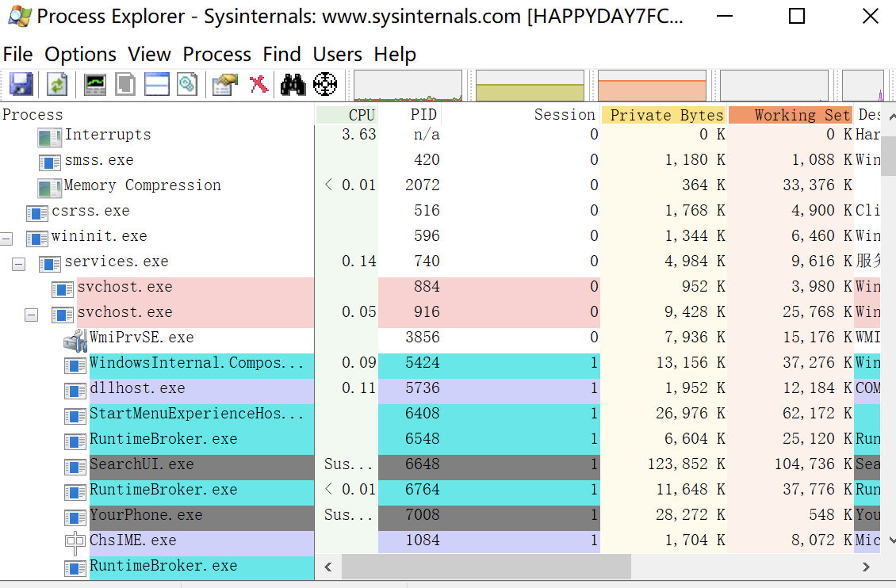
Task: Open the Help menu
Action: click(x=395, y=54)
